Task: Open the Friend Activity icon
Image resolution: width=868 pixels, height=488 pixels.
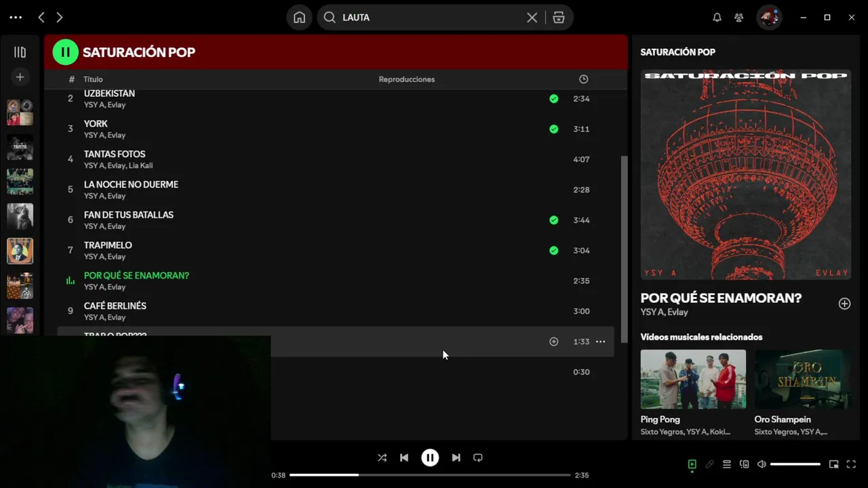Action: 739,18
